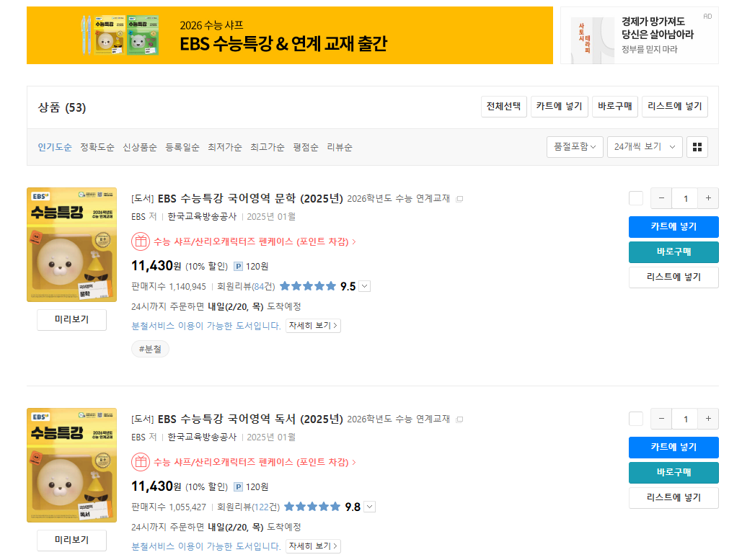This screenshot has height=560, width=742.
Task: Sort by 등록일순
Action: (182, 147)
